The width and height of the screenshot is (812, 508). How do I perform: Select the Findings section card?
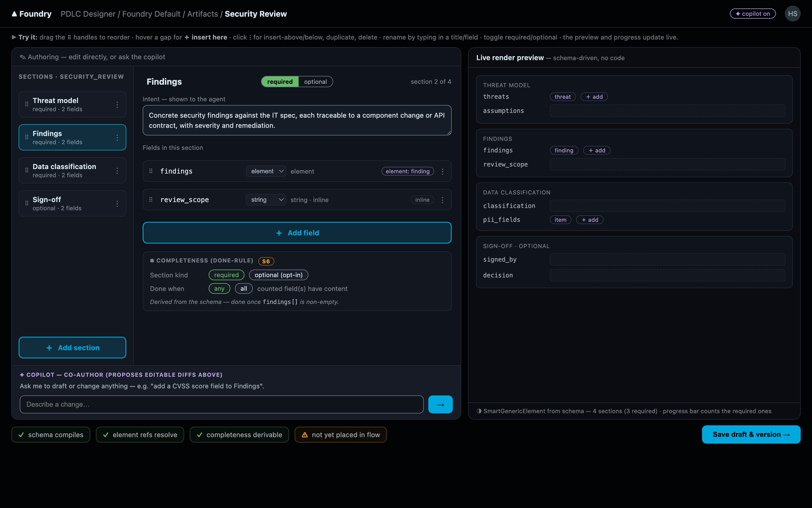coord(72,137)
